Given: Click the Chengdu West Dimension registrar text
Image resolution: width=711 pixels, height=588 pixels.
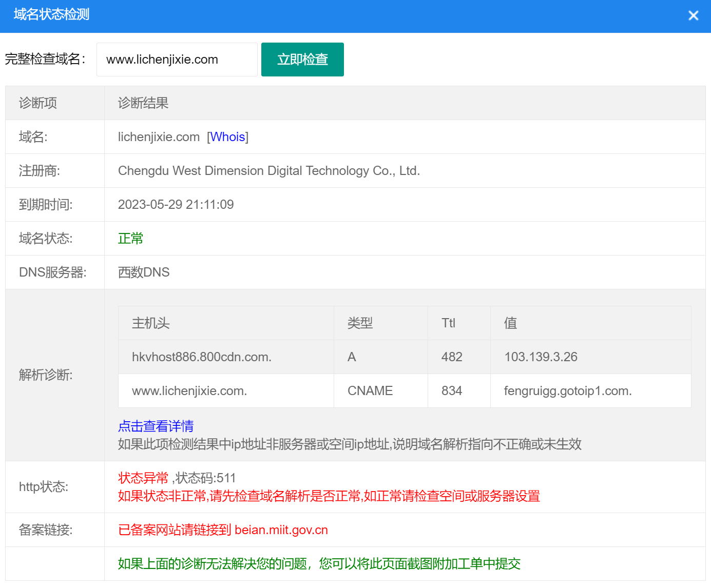Looking at the screenshot, I should 268,171.
